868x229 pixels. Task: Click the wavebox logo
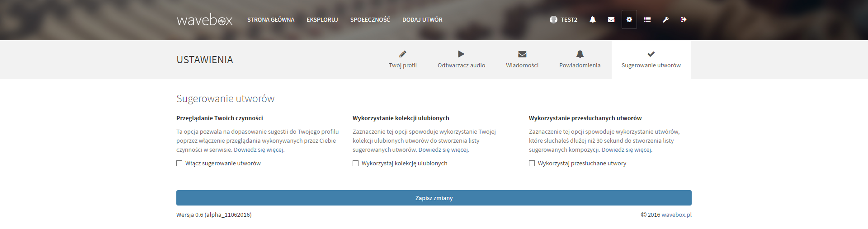tap(204, 20)
